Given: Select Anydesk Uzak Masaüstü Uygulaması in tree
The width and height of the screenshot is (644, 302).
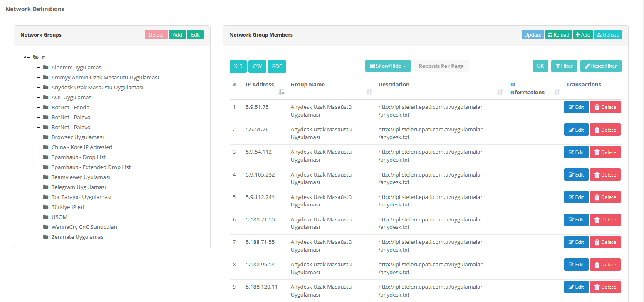Looking at the screenshot, I should click(97, 87).
